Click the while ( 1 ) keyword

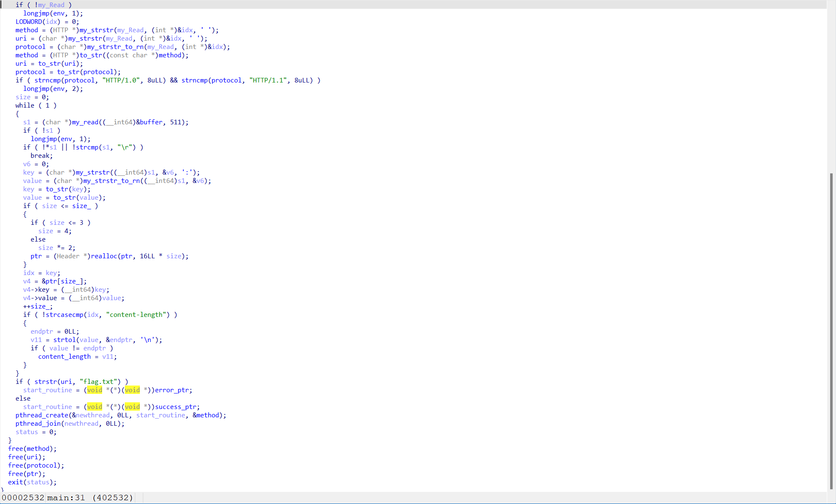[x=36, y=105]
